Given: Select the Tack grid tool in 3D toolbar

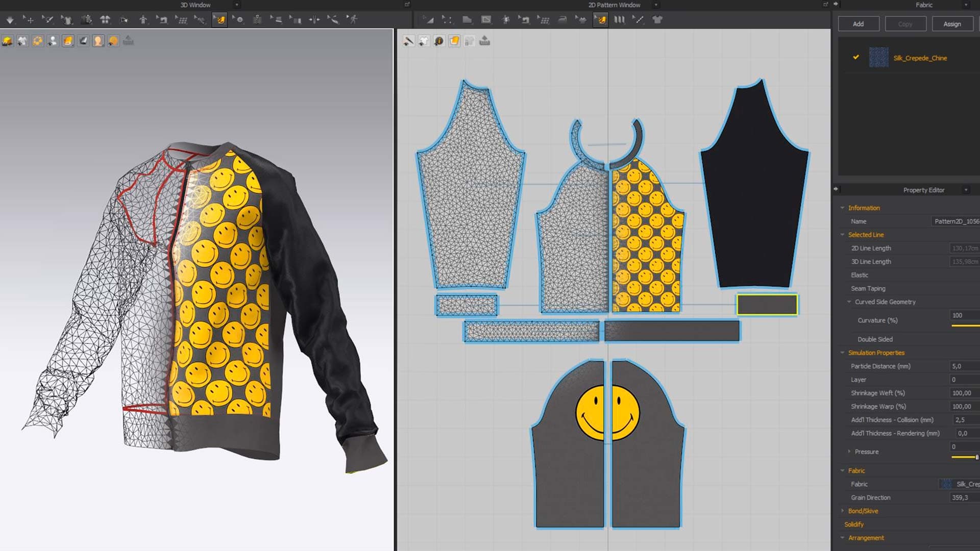Looking at the screenshot, I should click(x=182, y=20).
